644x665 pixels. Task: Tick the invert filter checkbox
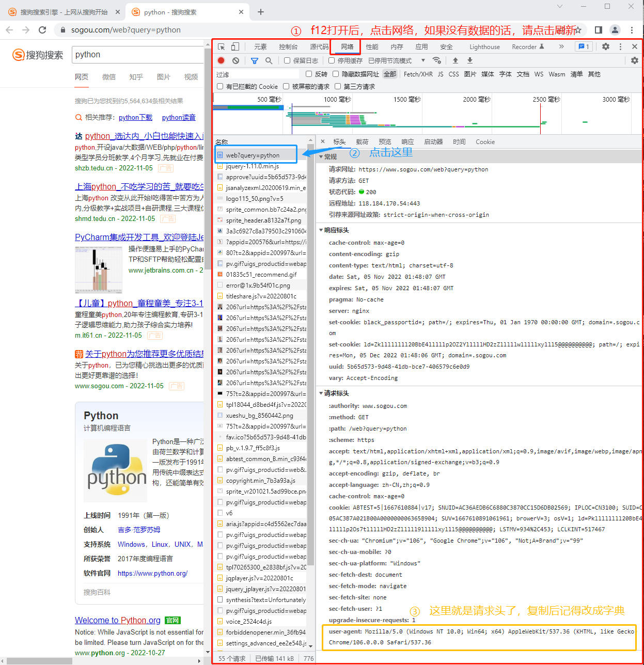click(x=309, y=74)
